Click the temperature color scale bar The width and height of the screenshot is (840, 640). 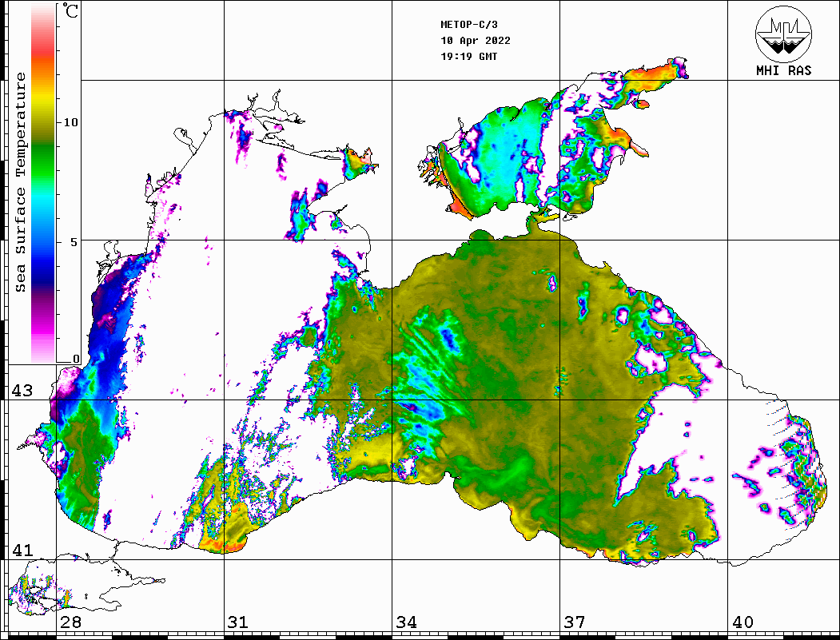tap(43, 184)
